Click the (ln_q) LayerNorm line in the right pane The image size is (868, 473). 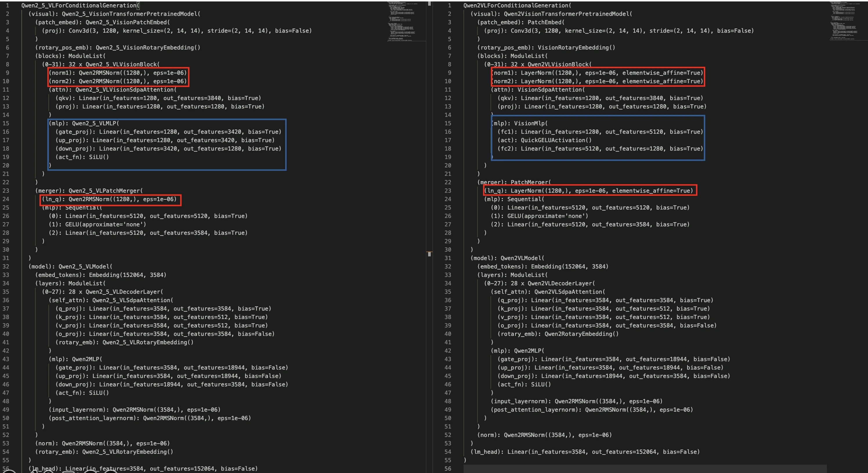pyautogui.click(x=588, y=190)
